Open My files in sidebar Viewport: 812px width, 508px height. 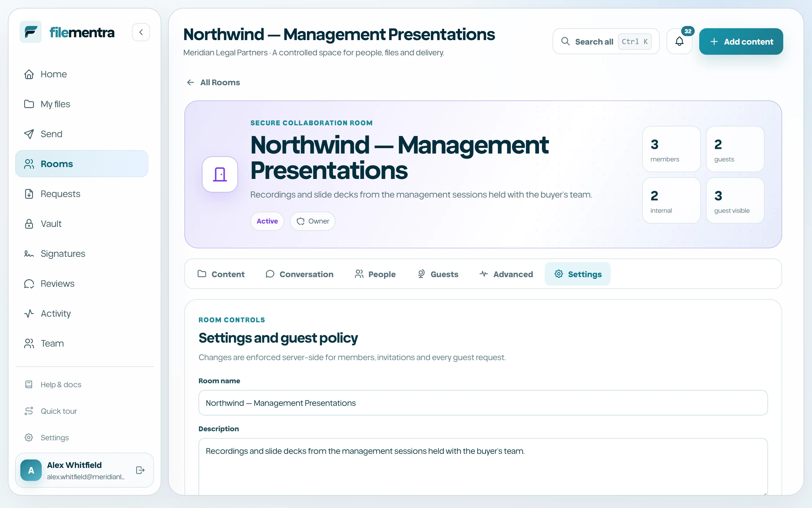tap(81, 104)
